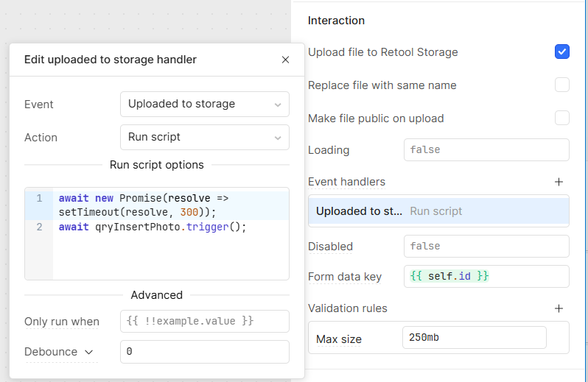The image size is (588, 382).
Task: Edit the Max size value field
Action: click(474, 339)
